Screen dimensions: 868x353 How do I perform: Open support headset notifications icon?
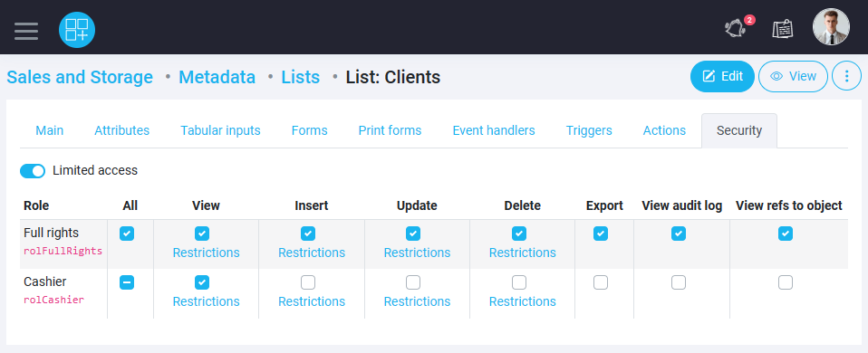tap(736, 28)
